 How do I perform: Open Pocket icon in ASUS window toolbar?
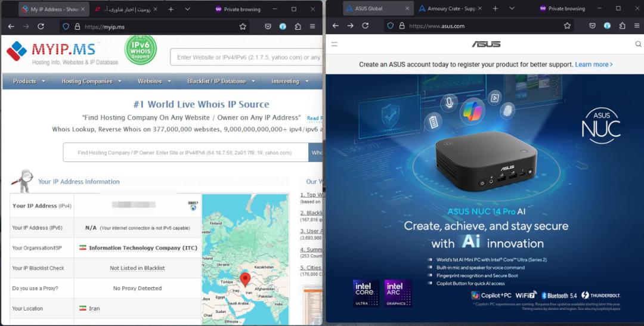(592, 26)
